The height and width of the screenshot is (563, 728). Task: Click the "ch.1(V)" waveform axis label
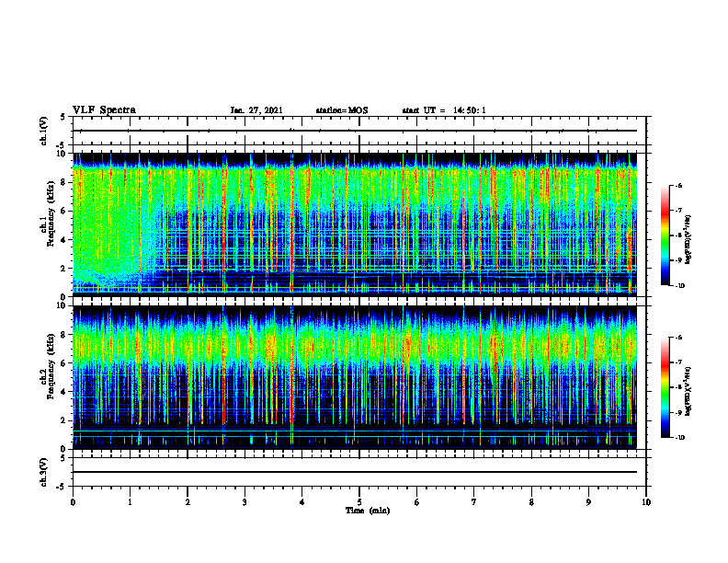tap(44, 131)
